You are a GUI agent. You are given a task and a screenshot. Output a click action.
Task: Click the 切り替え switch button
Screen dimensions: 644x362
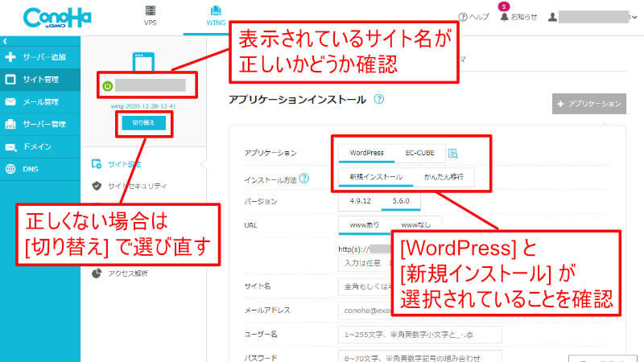click(144, 122)
